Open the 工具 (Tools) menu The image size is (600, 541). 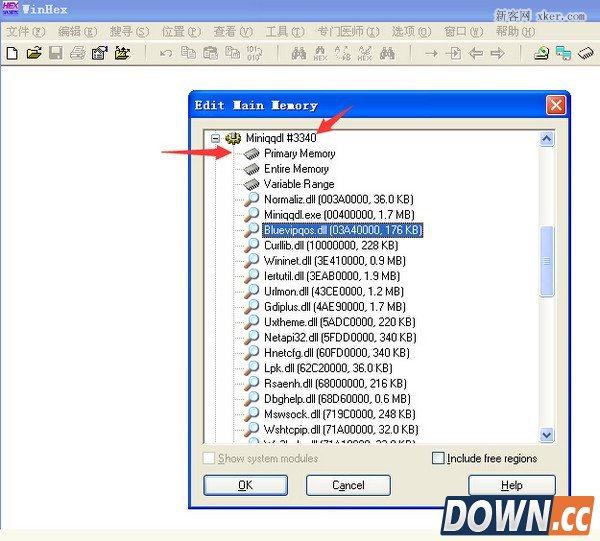pyautogui.click(x=284, y=31)
